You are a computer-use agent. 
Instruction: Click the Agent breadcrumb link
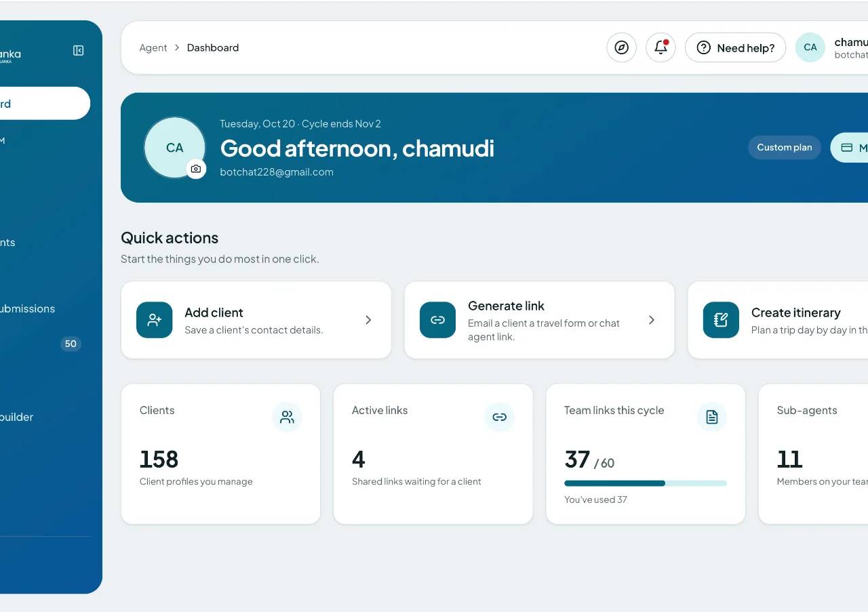[153, 47]
